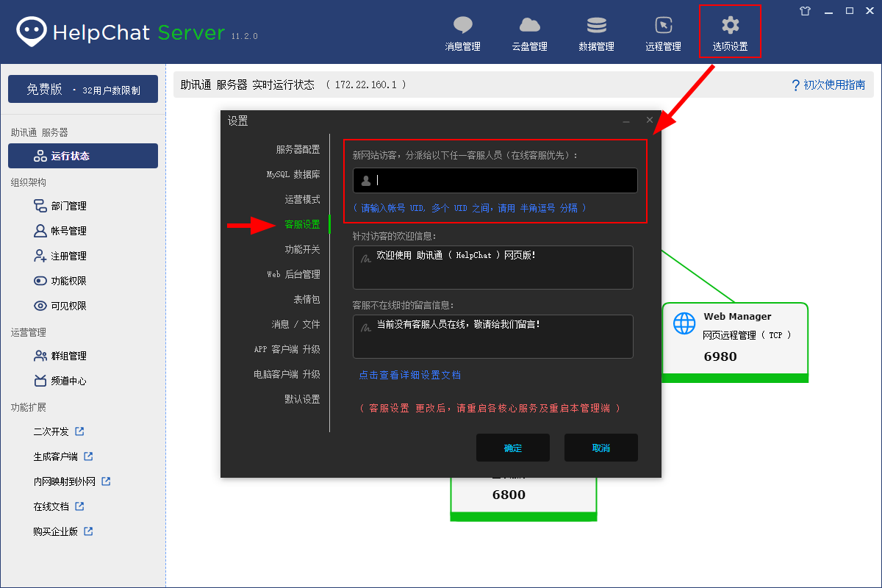
Task: Click the 群组管理 group icon
Action: pos(40,356)
